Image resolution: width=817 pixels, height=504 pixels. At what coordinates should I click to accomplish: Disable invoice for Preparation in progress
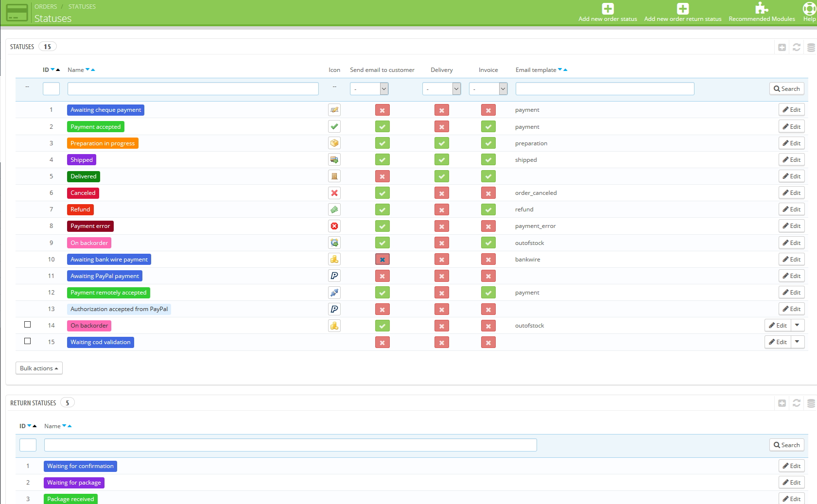click(x=488, y=143)
